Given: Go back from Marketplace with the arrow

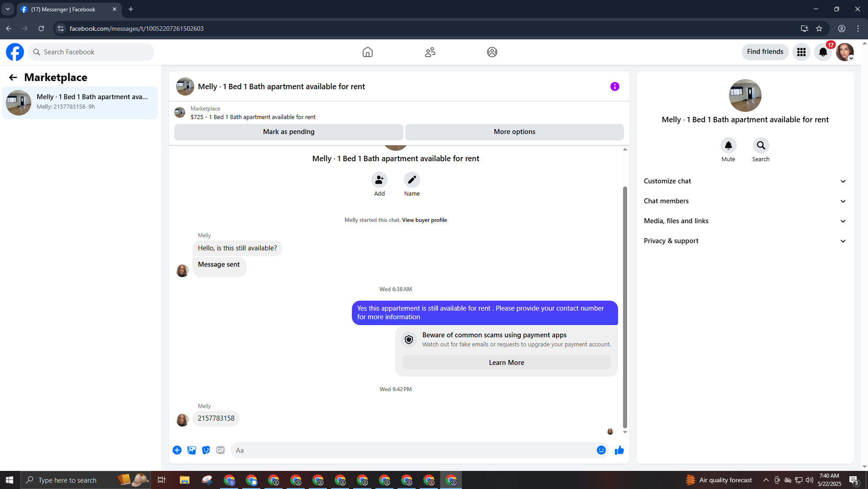Looking at the screenshot, I should [13, 77].
